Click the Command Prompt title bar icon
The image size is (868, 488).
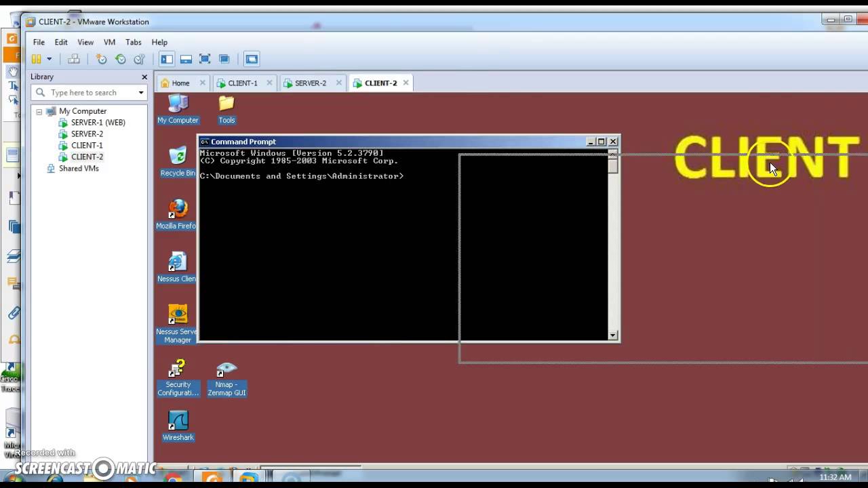tap(205, 142)
